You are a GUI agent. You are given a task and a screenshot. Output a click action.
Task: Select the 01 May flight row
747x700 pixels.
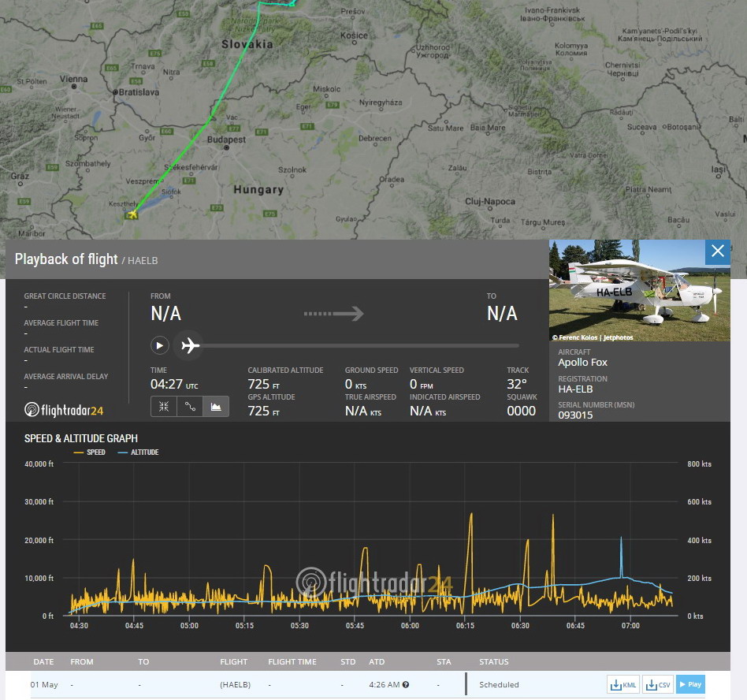(236, 684)
